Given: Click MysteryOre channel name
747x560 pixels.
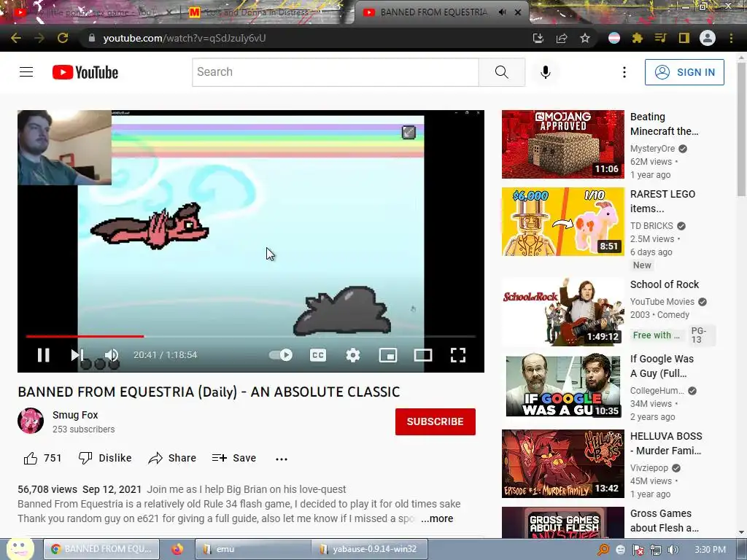Looking at the screenshot, I should coord(653,149).
